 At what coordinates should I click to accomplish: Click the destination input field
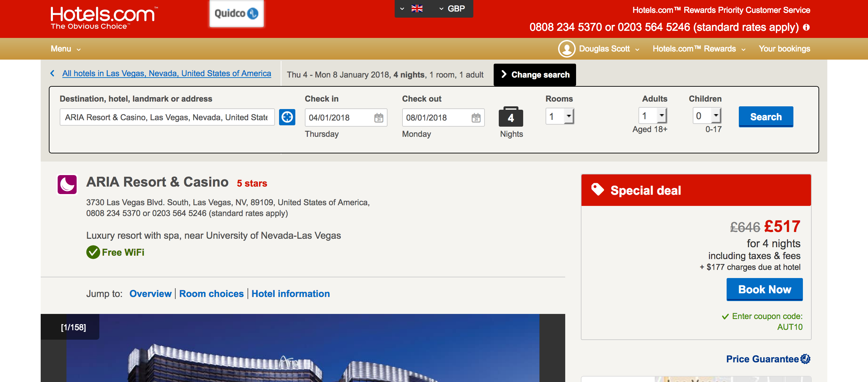[x=167, y=117]
